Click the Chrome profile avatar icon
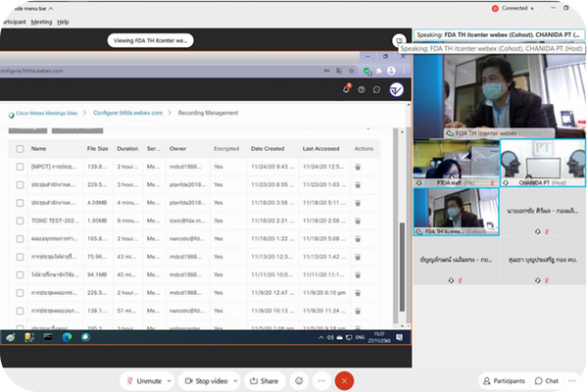The width and height of the screenshot is (588, 392). (x=391, y=71)
